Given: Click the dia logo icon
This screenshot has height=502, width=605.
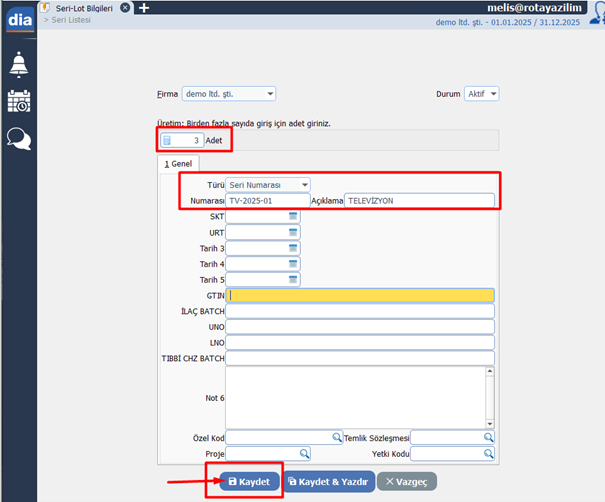Looking at the screenshot, I should click(18, 21).
